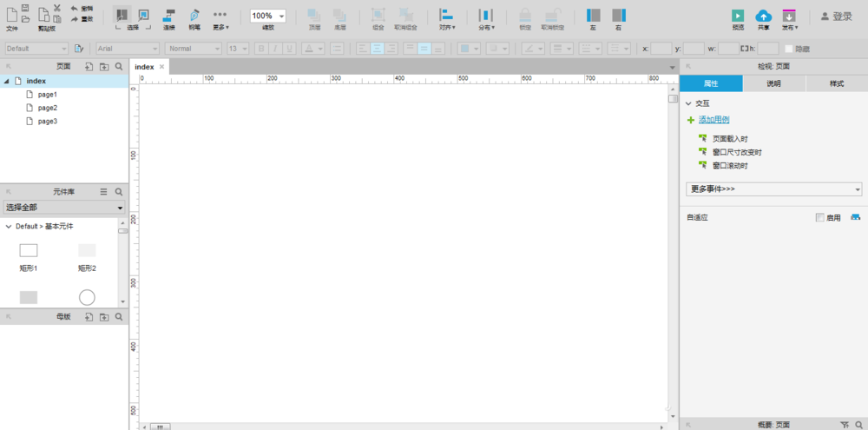Viewport: 868px width, 430px height.
Task: Undo the last action (撤销)
Action: click(x=82, y=9)
